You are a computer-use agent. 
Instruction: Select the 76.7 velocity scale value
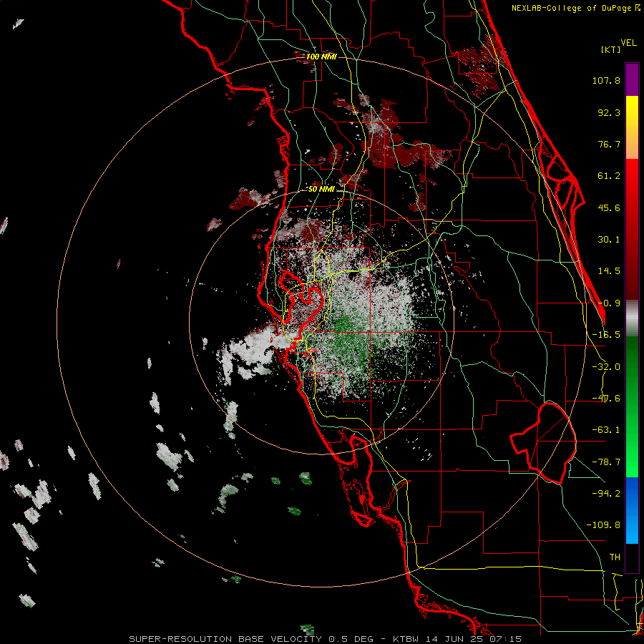coord(609,144)
